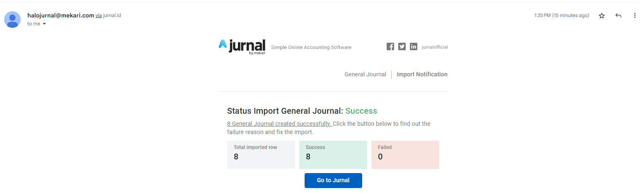Click the Go to Jurnal button
The image size is (644, 193).
pyautogui.click(x=333, y=181)
